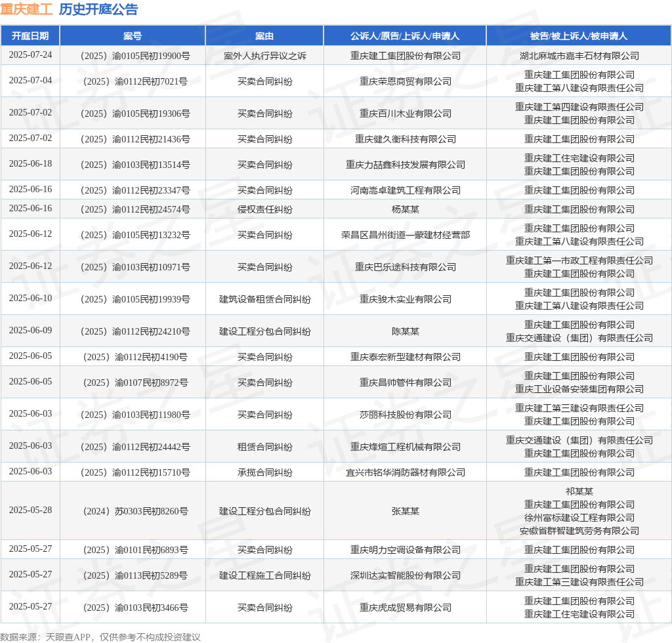Click 租赁合同纠纷 cause cell
Screen dimensions: 672x643
pyautogui.click(x=265, y=447)
